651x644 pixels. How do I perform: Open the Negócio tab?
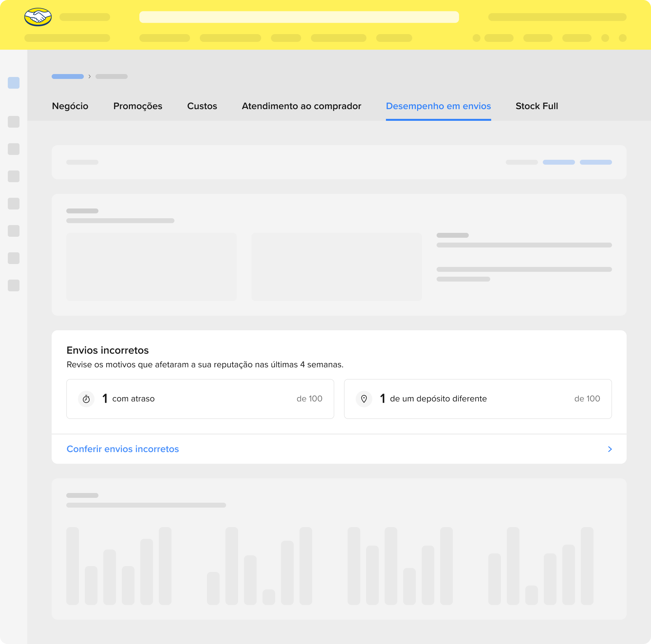[70, 106]
